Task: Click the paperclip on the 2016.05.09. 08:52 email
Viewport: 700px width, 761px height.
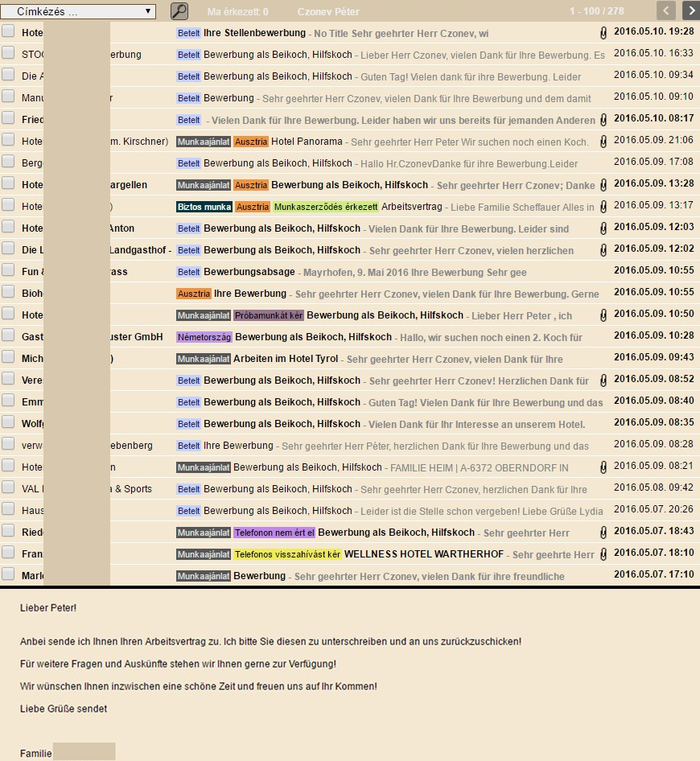Action: (x=603, y=380)
